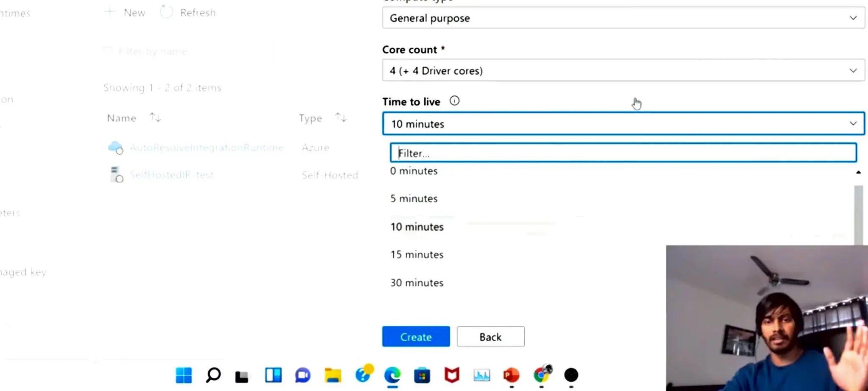Open Microsoft Store from taskbar
The image size is (868, 391).
tap(422, 375)
